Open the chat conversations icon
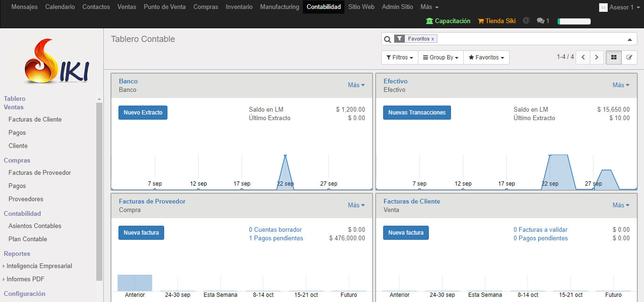Viewport: 644px width, 302px height. click(x=543, y=21)
